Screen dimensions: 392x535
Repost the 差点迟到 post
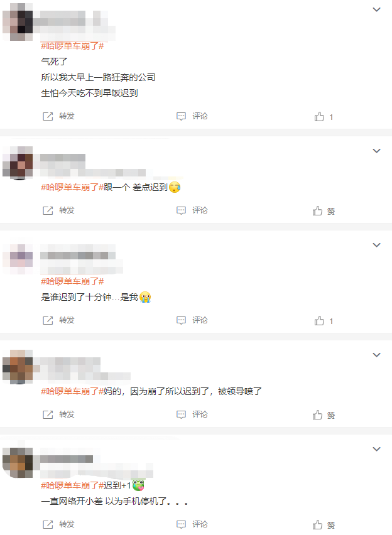tap(48, 210)
